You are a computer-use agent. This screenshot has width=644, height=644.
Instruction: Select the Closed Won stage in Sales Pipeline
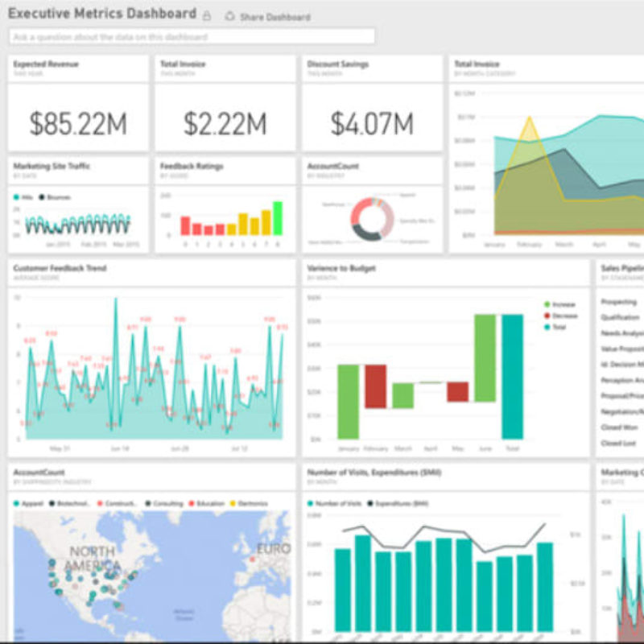618,427
